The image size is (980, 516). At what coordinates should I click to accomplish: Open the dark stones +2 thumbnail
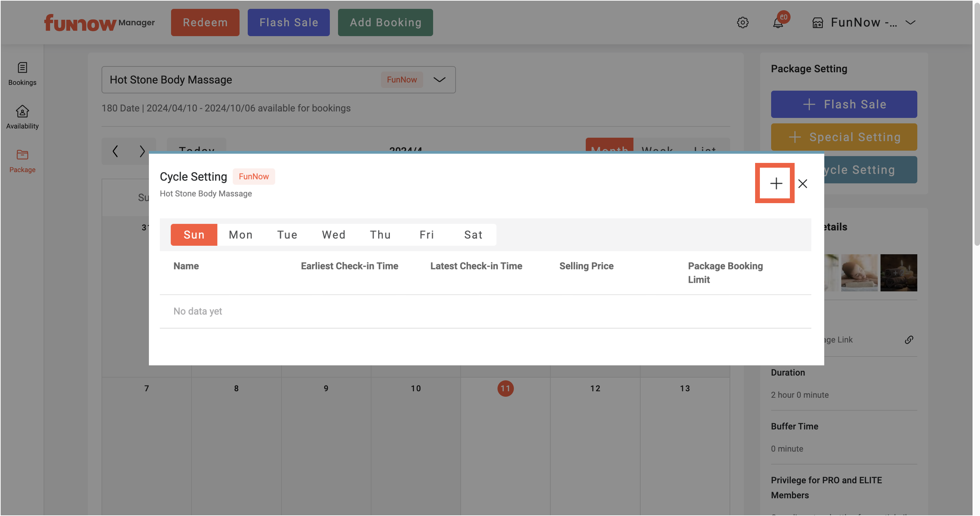tap(899, 273)
